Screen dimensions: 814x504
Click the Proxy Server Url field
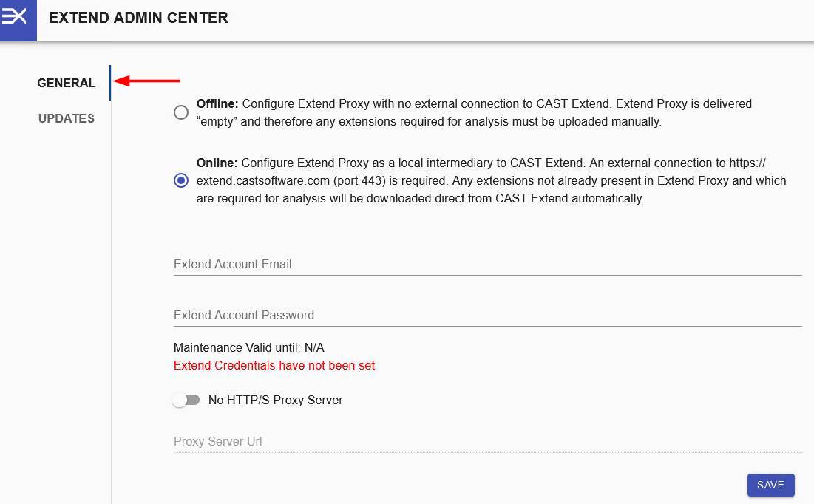[x=487, y=441]
